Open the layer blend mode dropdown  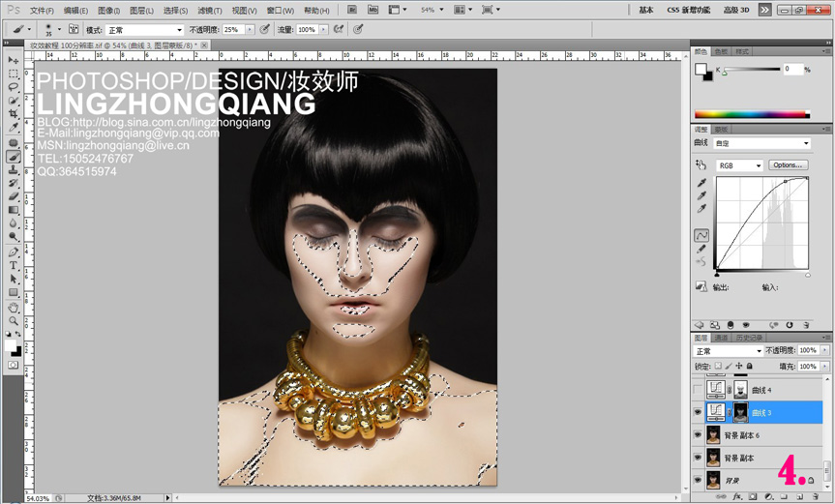728,351
